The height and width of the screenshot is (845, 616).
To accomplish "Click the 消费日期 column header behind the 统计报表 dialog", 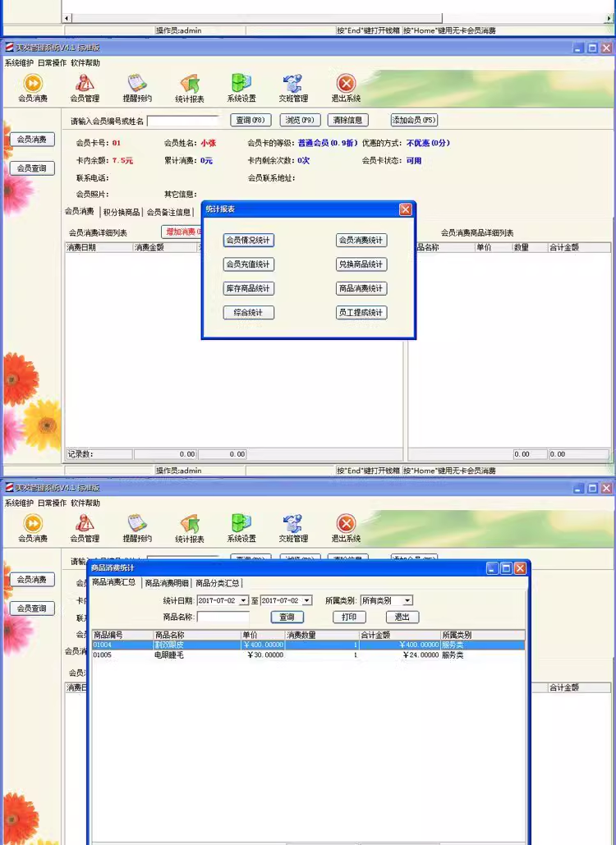I will 99,247.
